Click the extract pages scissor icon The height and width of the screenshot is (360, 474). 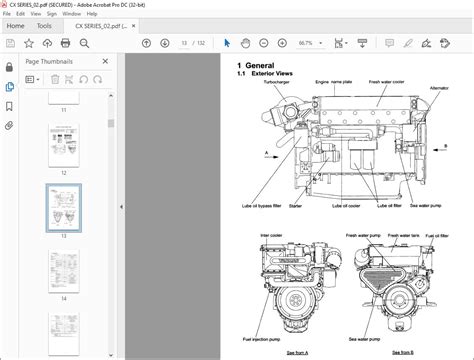click(69, 79)
